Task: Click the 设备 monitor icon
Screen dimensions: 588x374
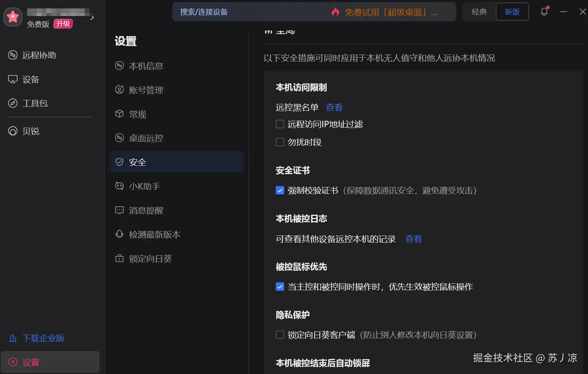Action: (13, 79)
